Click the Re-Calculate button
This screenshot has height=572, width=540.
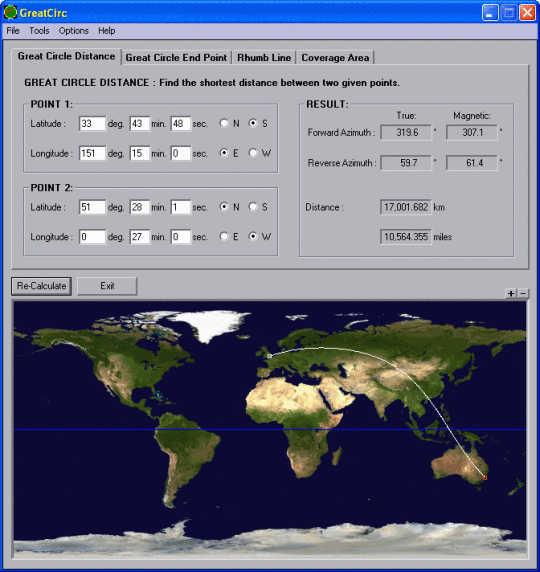[x=41, y=286]
